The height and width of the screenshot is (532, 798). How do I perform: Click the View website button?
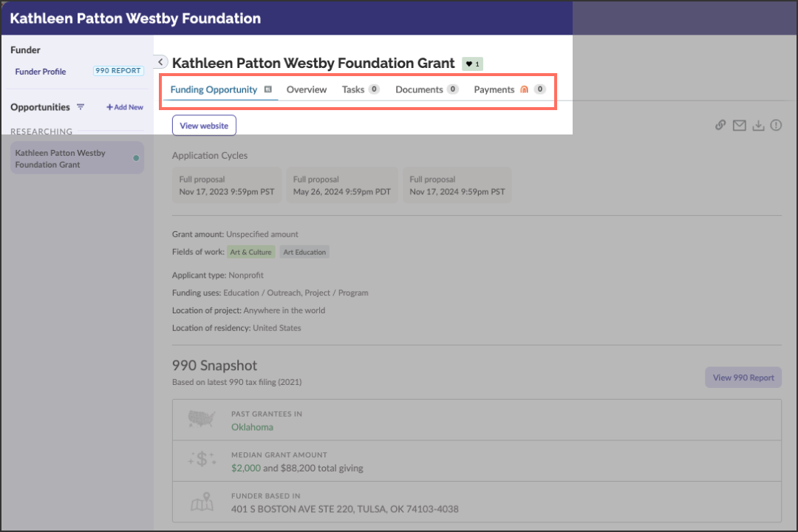(204, 125)
